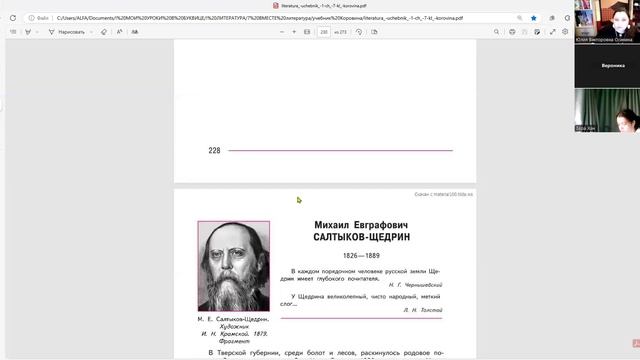The image size is (640, 360).
Task: Click the bottom participant webcam tile
Action: coord(607,111)
